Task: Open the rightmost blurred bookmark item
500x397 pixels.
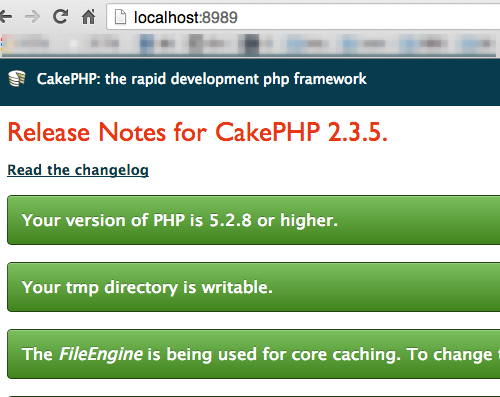Action: point(477,44)
